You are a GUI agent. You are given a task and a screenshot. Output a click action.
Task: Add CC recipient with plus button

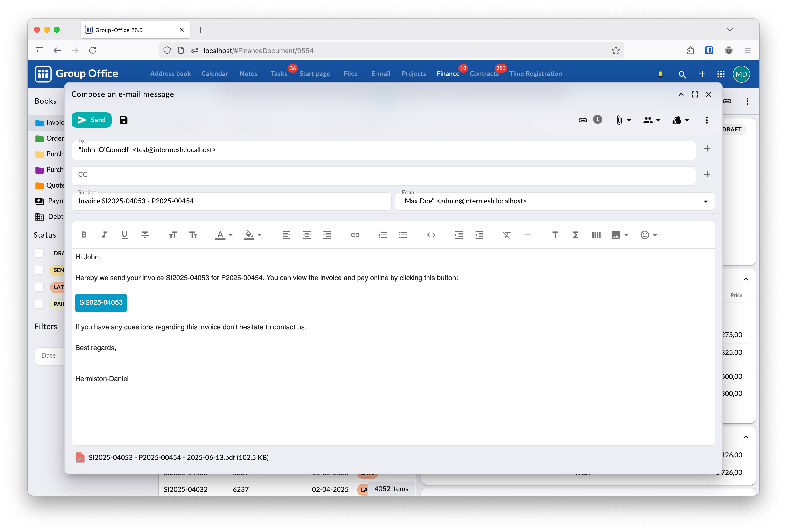707,174
